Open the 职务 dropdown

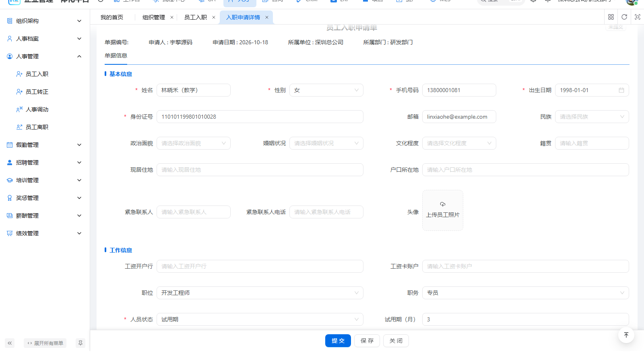click(x=525, y=293)
